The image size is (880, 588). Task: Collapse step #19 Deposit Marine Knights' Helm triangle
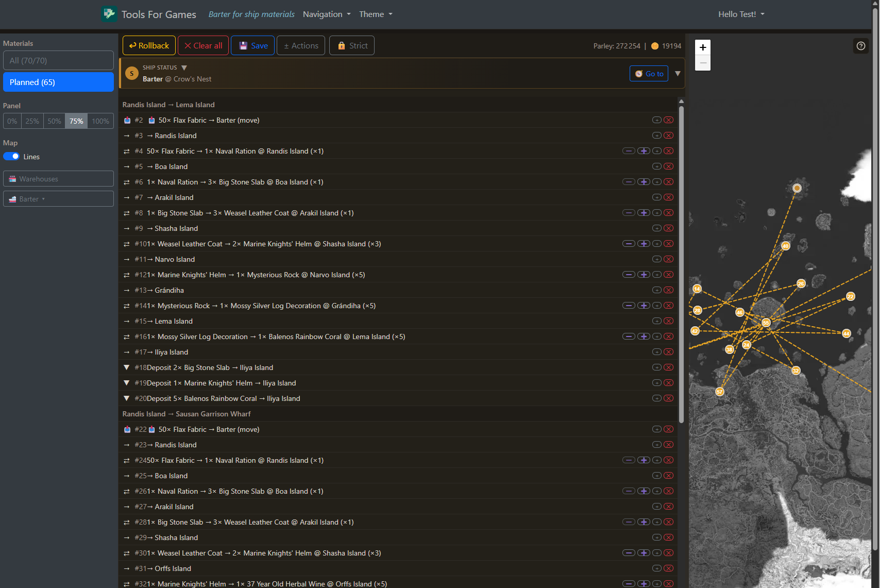127,383
